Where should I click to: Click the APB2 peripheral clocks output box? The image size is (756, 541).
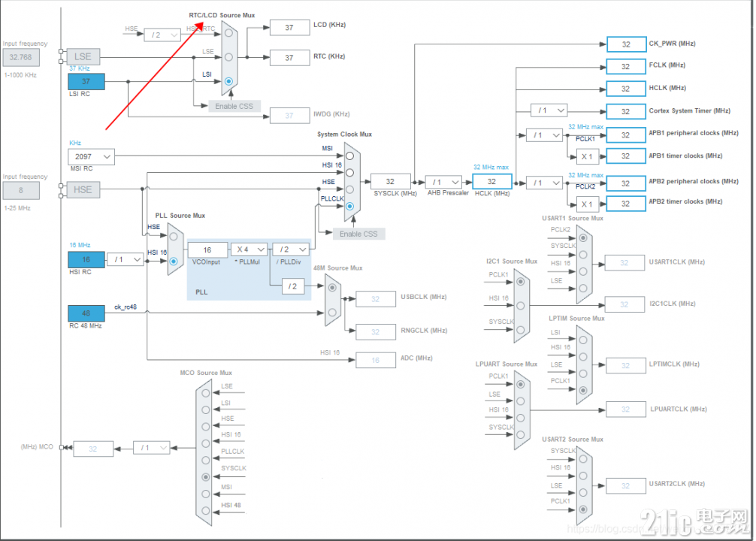[626, 183]
